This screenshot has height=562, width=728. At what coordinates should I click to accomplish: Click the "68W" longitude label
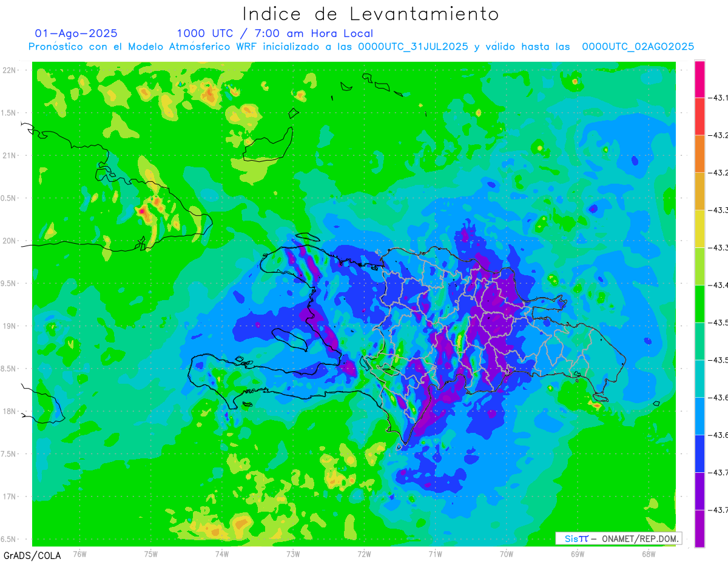point(649,554)
